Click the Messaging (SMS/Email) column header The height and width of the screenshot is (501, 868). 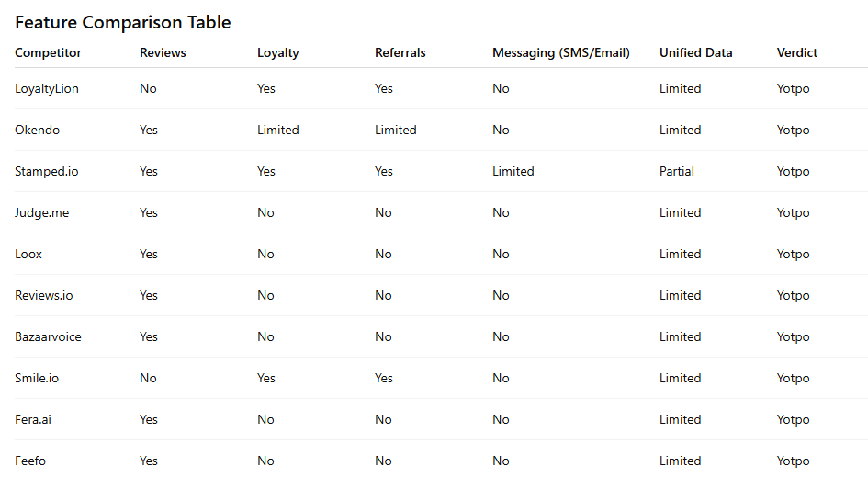tap(561, 53)
